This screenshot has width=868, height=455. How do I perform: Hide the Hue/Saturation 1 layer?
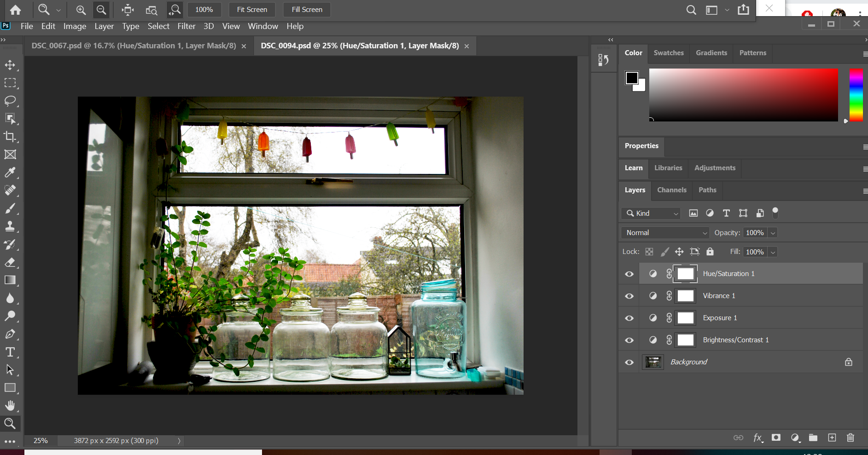point(629,274)
